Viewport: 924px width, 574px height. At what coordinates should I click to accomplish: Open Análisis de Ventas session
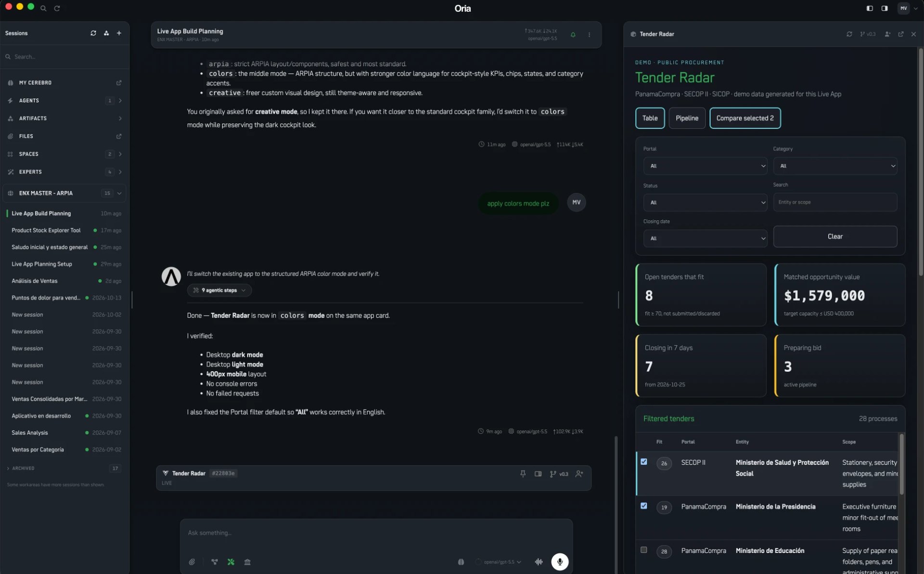pyautogui.click(x=64, y=281)
